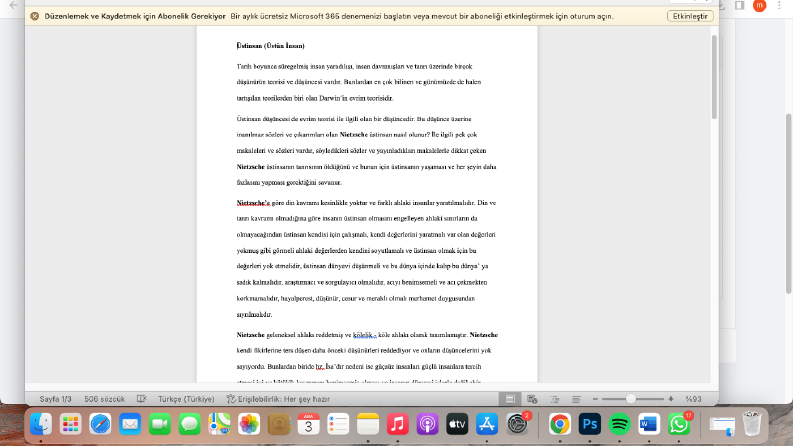Image resolution: width=793 pixels, height=446 pixels.
Task: Switch to Print Layout view
Action: click(x=510, y=399)
